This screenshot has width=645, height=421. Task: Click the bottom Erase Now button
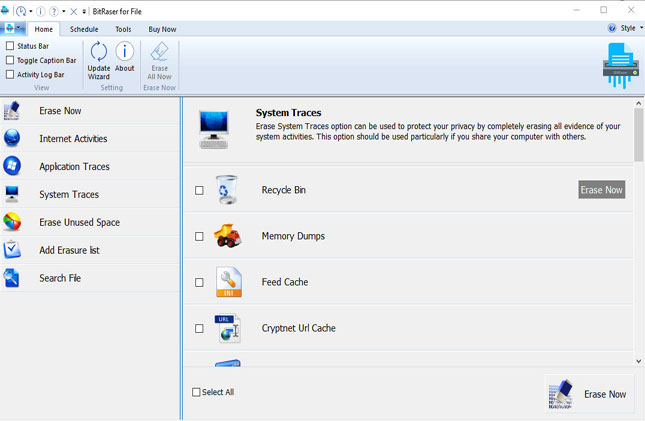[x=589, y=394]
